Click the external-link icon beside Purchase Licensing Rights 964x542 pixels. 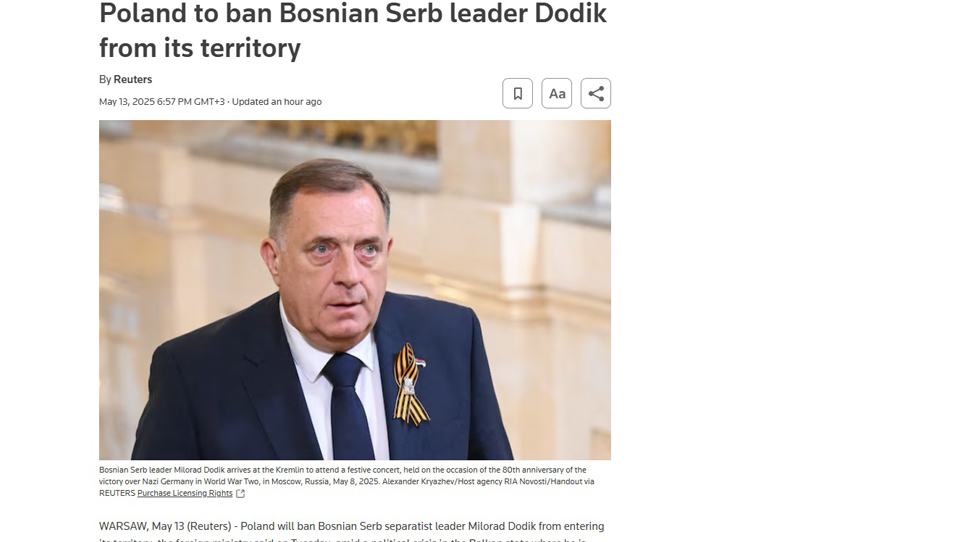[x=240, y=493]
